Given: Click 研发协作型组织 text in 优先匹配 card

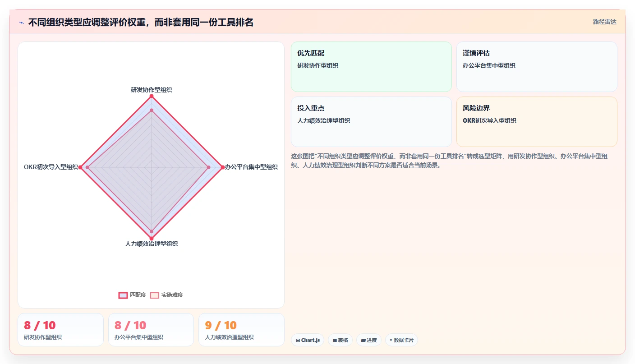Looking at the screenshot, I should point(317,65).
